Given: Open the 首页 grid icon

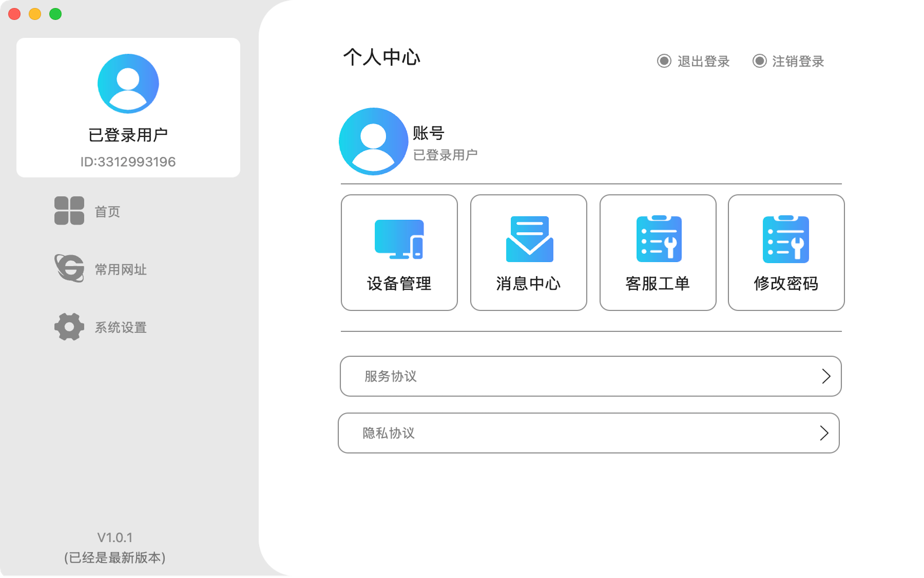Looking at the screenshot, I should tap(69, 211).
